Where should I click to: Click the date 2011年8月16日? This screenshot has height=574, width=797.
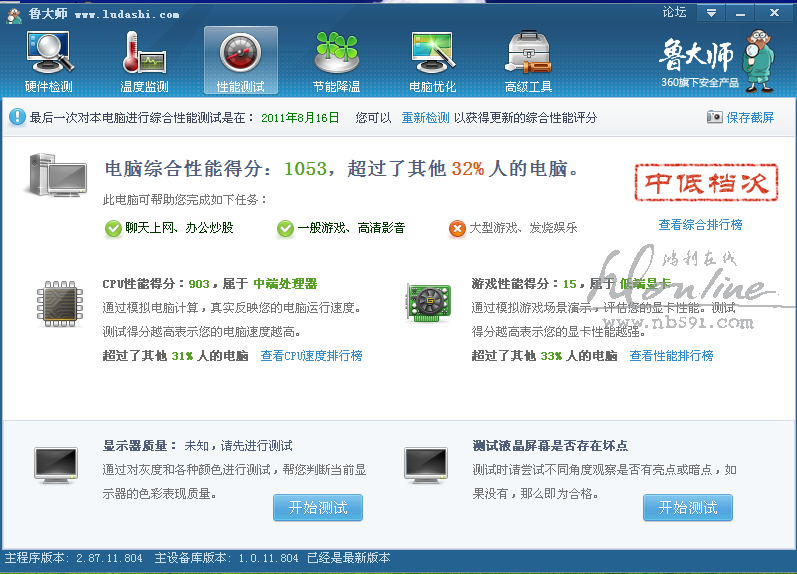(300, 118)
